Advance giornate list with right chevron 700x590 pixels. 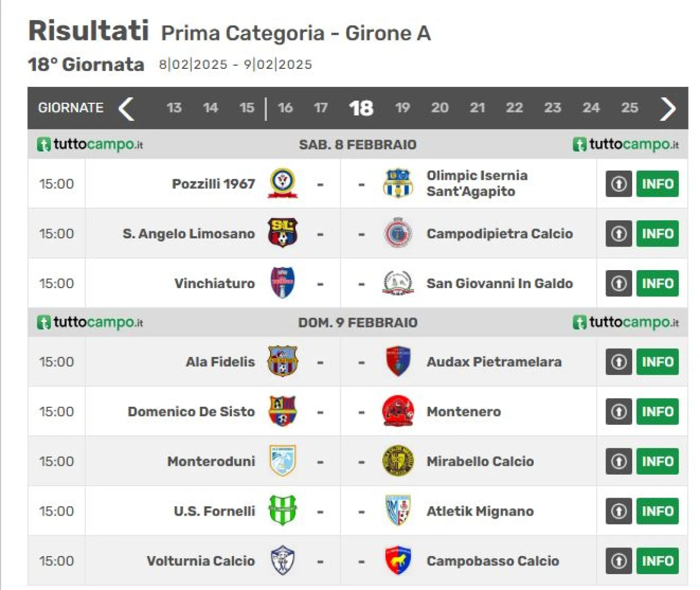(x=668, y=108)
